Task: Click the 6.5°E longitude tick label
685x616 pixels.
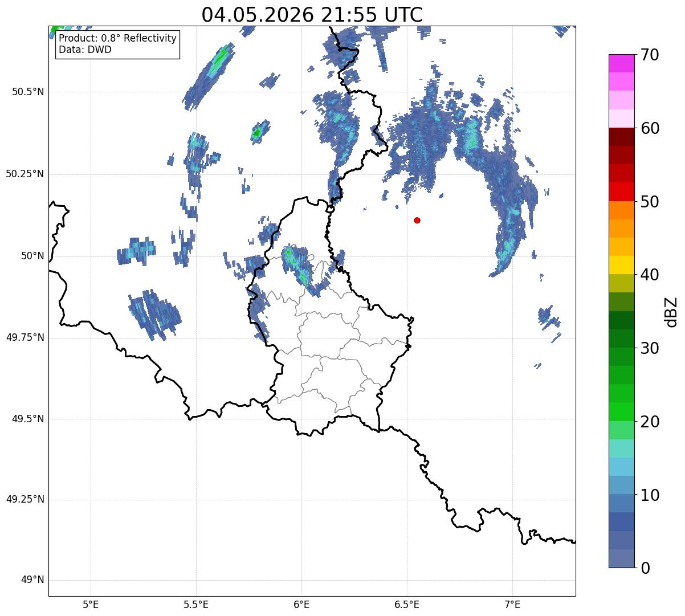Action: pos(407,604)
